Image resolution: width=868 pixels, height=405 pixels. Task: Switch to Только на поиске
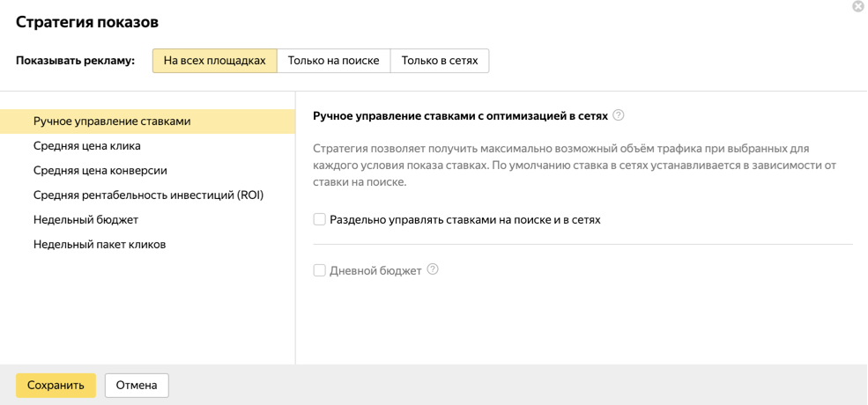pyautogui.click(x=334, y=60)
